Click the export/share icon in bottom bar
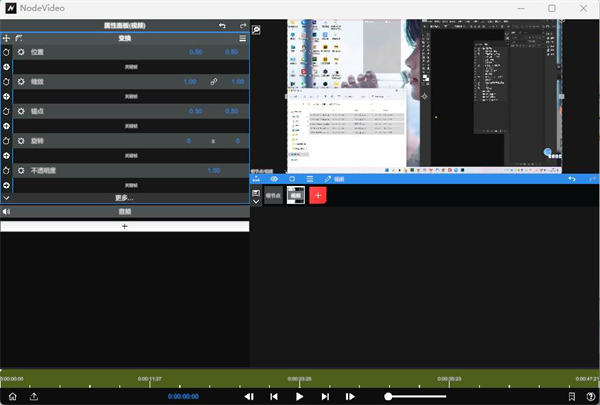The image size is (600, 405). pyautogui.click(x=34, y=397)
